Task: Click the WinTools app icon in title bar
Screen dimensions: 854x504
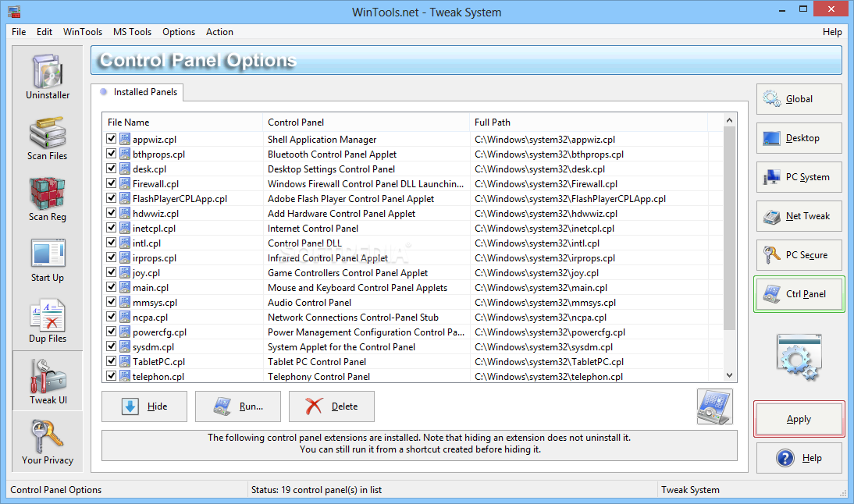Action: point(14,12)
